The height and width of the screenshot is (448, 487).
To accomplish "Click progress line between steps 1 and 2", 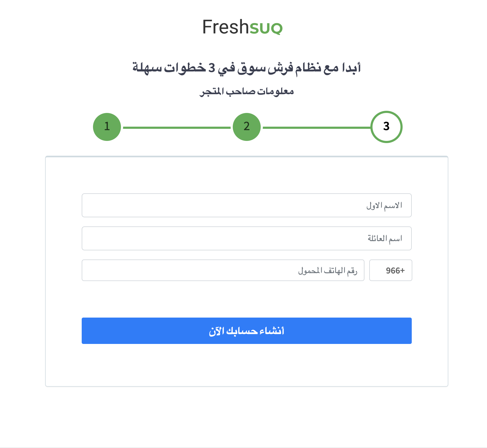I will pos(177,127).
